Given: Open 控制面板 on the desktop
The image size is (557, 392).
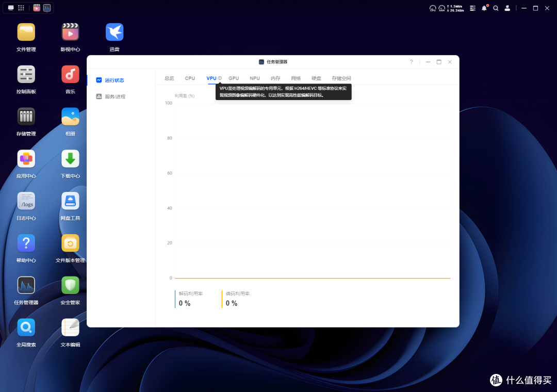Looking at the screenshot, I should click(26, 75).
